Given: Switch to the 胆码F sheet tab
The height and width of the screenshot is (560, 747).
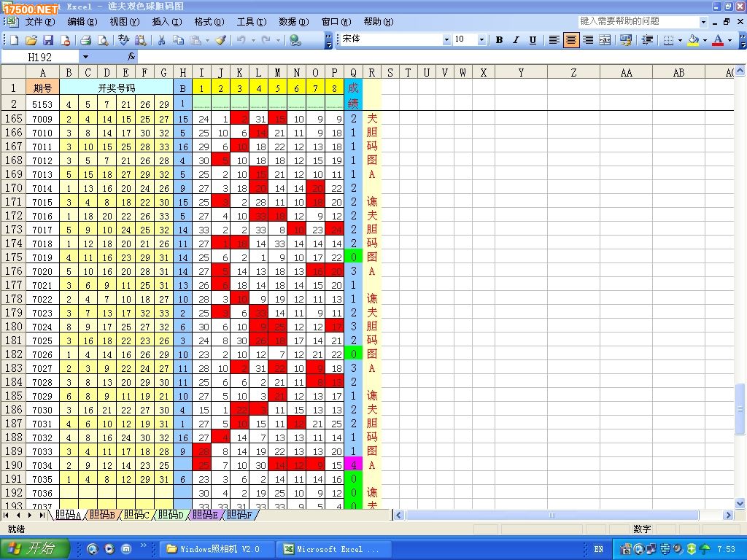Looking at the screenshot, I should click(x=239, y=515).
